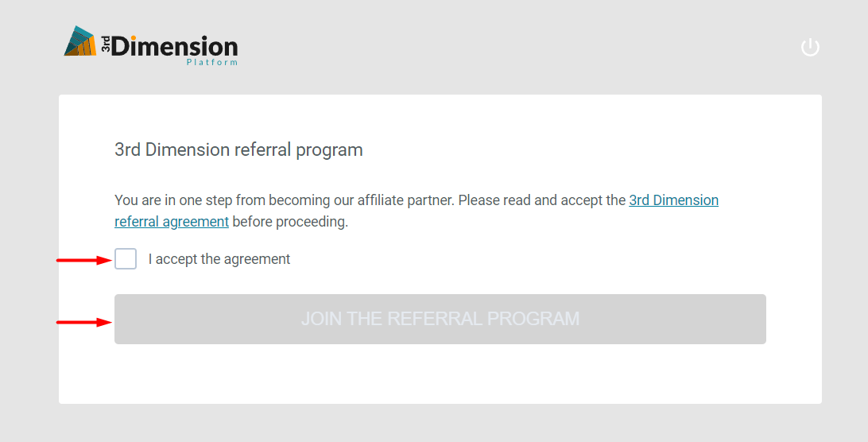The image size is (868, 442).
Task: Click the 3rd Dimension triangle logo graphic
Action: [81, 42]
